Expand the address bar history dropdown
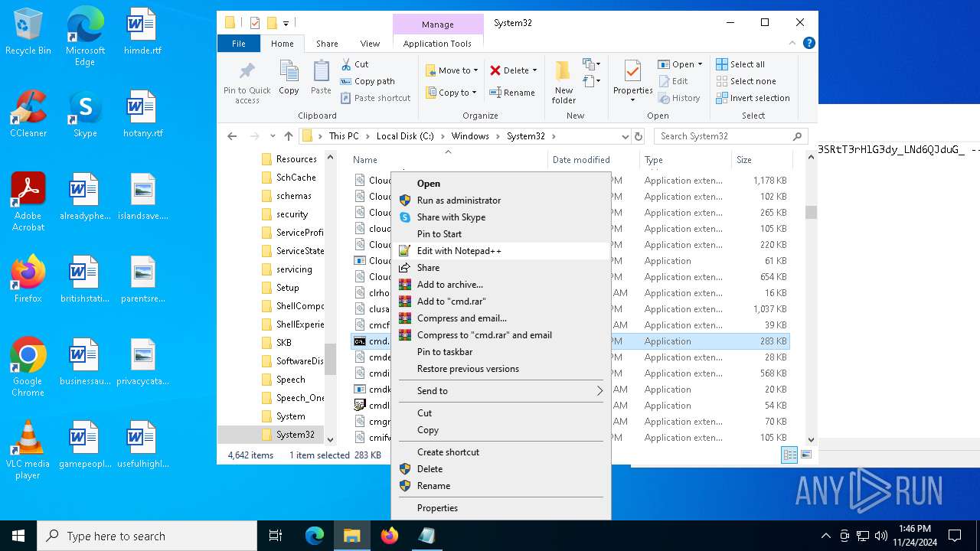The image size is (980, 551). click(626, 136)
